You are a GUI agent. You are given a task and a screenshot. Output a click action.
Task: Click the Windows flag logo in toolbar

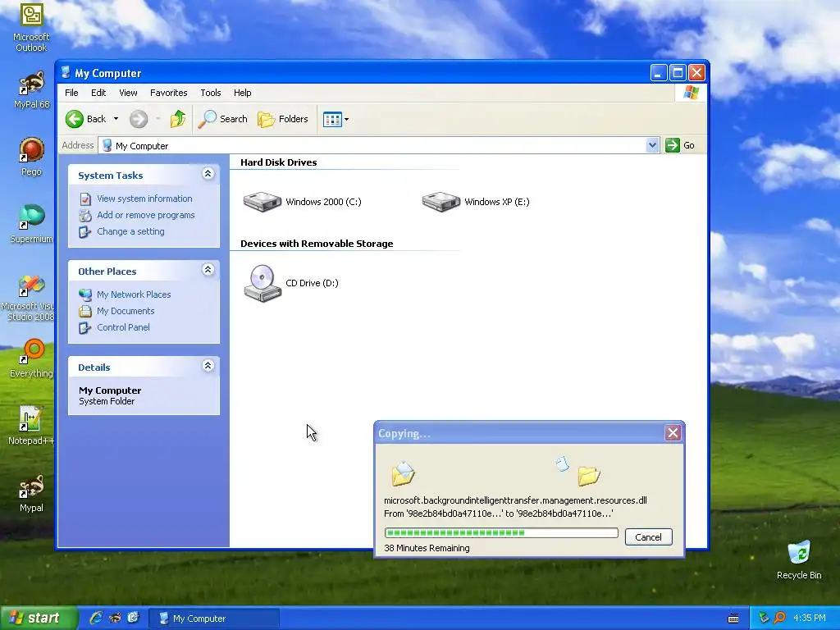691,93
